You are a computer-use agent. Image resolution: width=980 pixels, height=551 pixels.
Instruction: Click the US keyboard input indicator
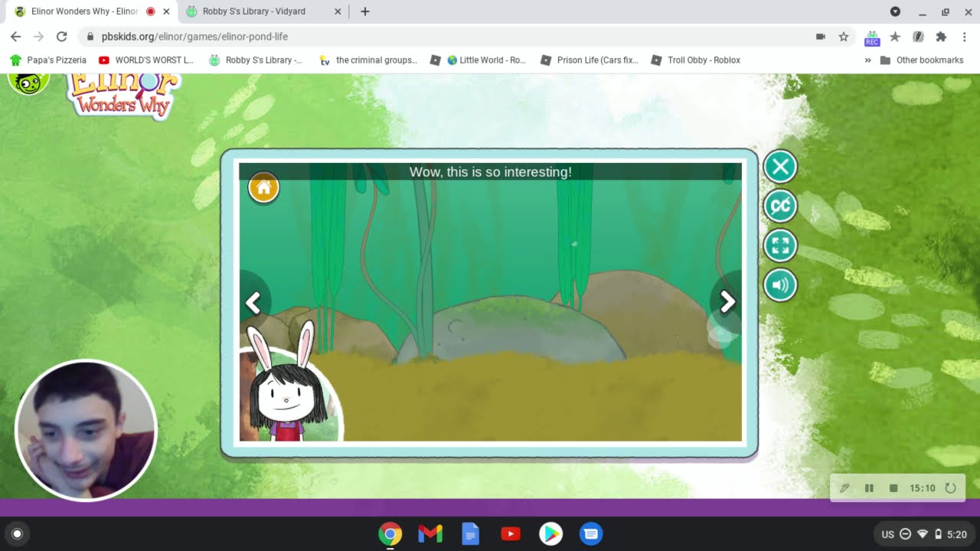pos(888,534)
